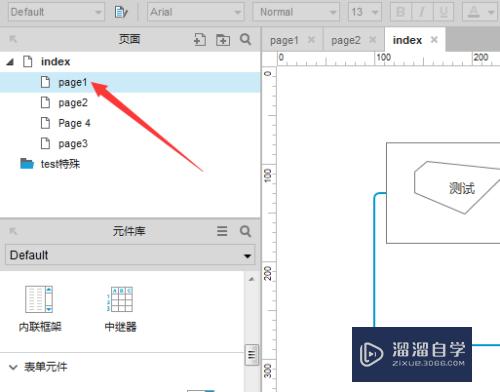Select the 中继器 repeater widget
Image resolution: width=500 pixels, height=392 pixels.
click(120, 308)
